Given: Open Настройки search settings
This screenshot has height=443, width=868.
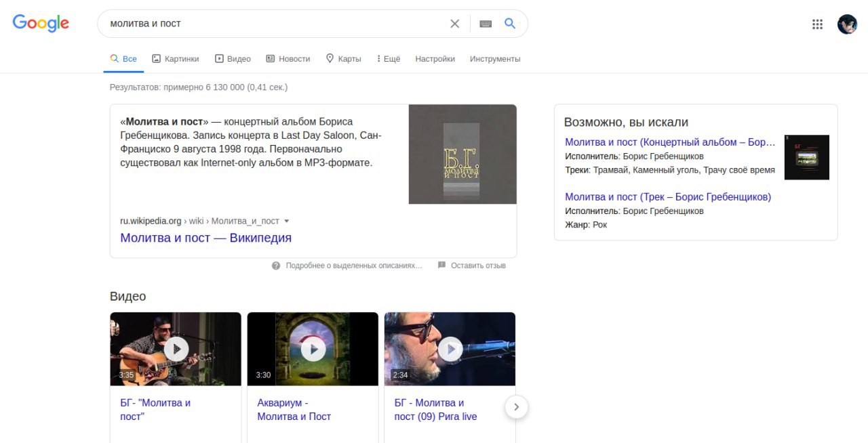Looking at the screenshot, I should pos(435,59).
